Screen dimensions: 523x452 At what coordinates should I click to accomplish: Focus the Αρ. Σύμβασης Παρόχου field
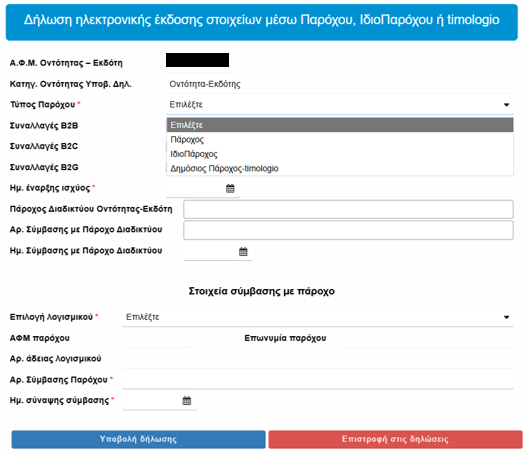(x=318, y=380)
